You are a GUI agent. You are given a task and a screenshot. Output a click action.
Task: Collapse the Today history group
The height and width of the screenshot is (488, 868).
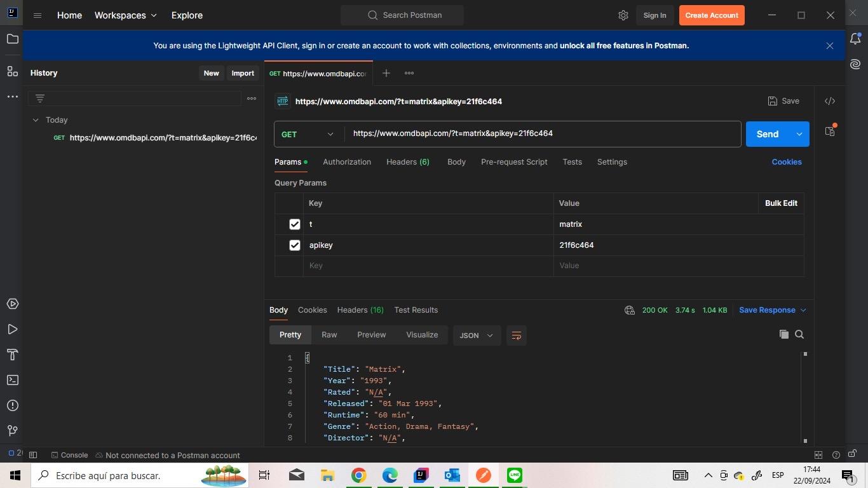36,120
